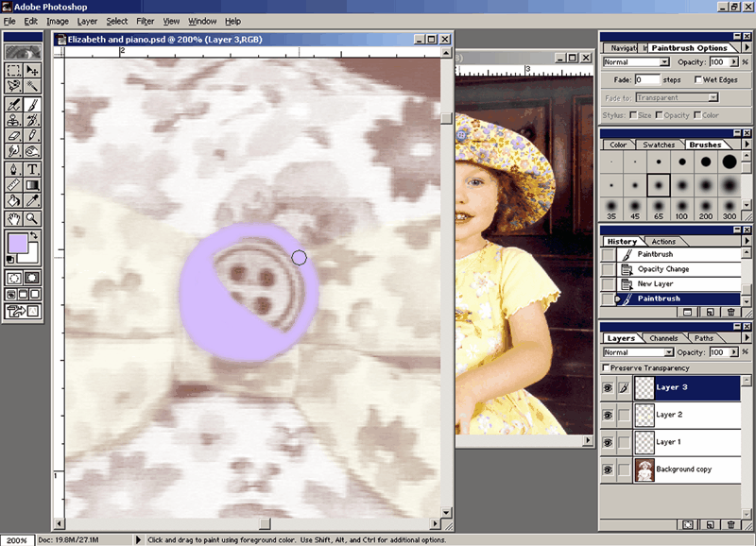Open the Filter menu

[145, 21]
